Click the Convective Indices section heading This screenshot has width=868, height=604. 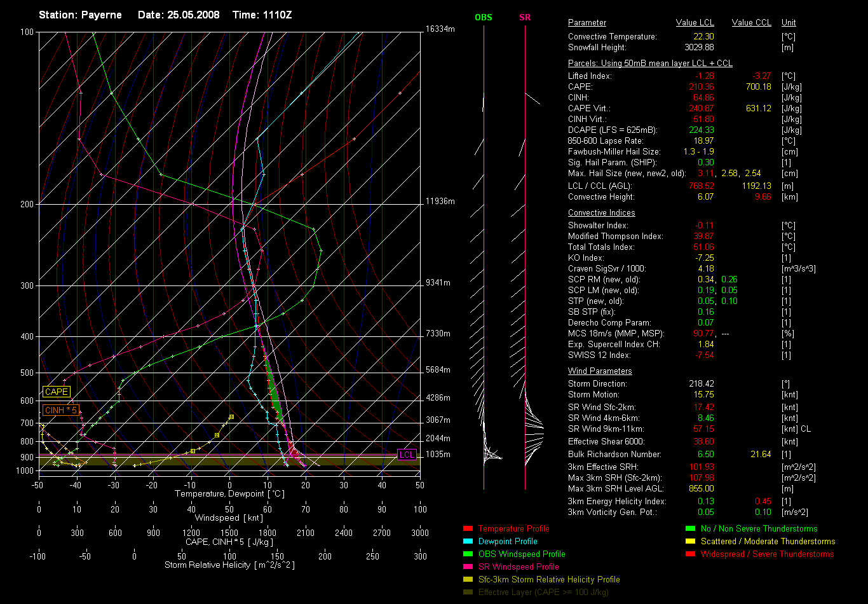point(601,213)
